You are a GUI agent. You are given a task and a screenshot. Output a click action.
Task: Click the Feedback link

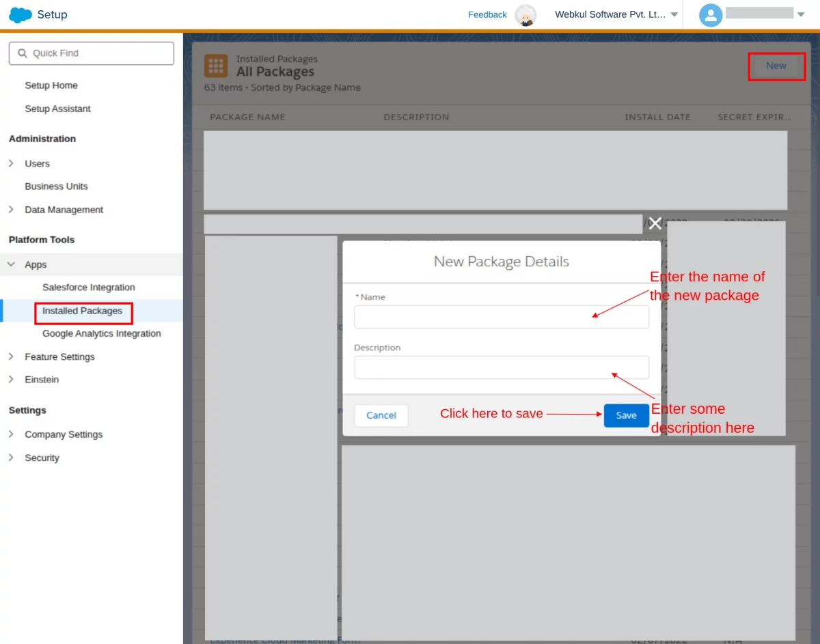487,14
